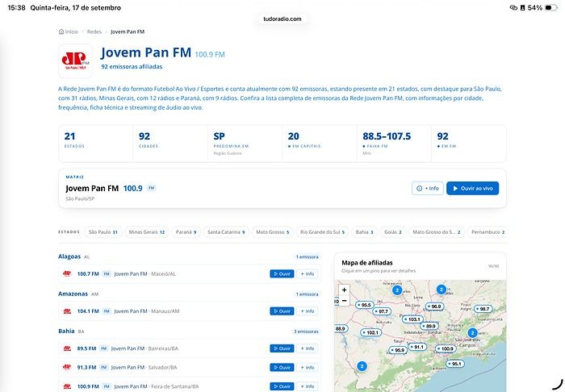Open + Info for 91.3 FM Salvador/BA
The image size is (565, 392).
(x=307, y=368)
